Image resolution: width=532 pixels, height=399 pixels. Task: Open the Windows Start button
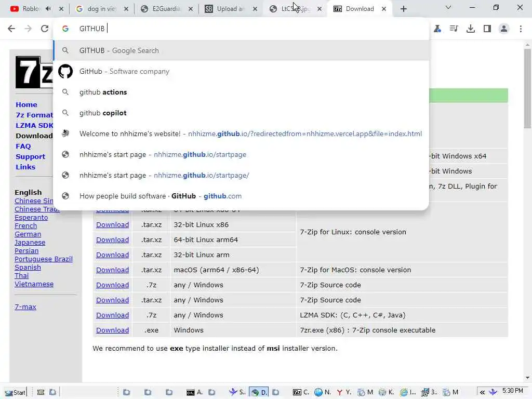15,392
